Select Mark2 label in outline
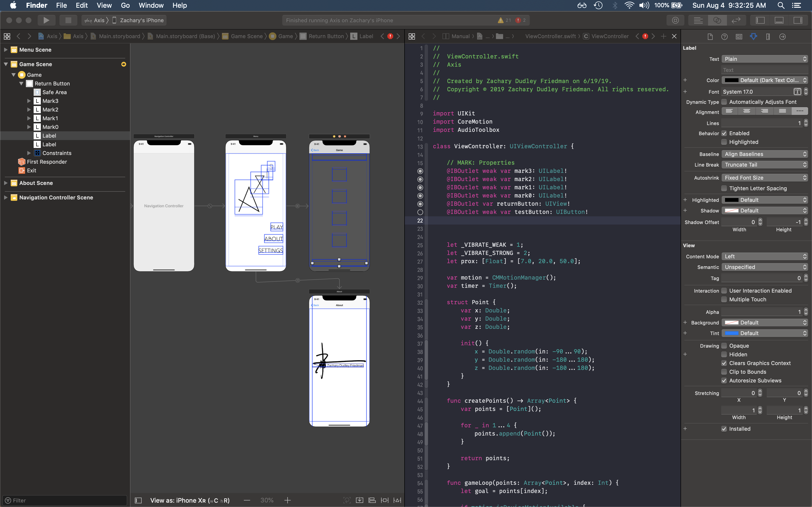 [x=50, y=110]
